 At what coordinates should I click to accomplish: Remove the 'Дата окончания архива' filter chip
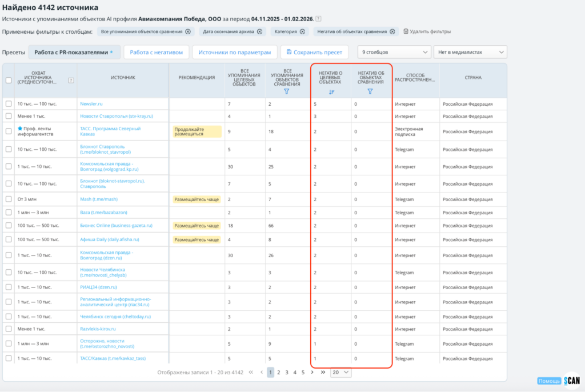pyautogui.click(x=259, y=31)
